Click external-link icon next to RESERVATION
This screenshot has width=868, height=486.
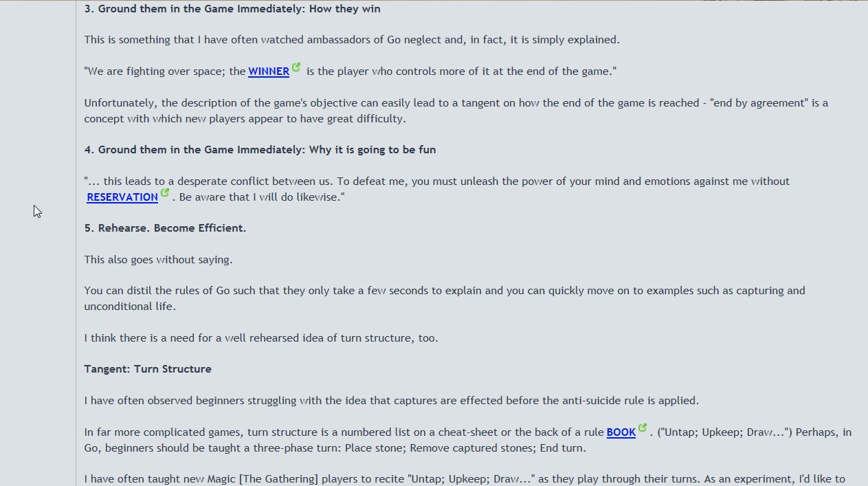tap(165, 193)
